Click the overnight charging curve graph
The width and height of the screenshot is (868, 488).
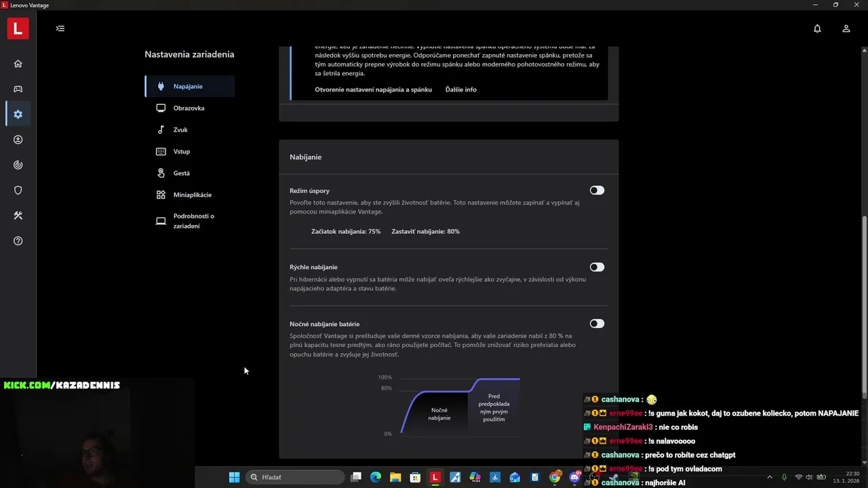click(x=449, y=405)
